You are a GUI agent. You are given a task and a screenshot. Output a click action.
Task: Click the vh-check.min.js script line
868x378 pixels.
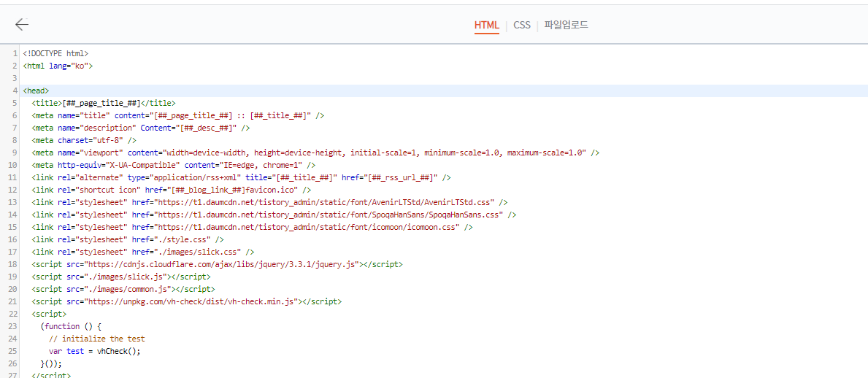coord(187,301)
